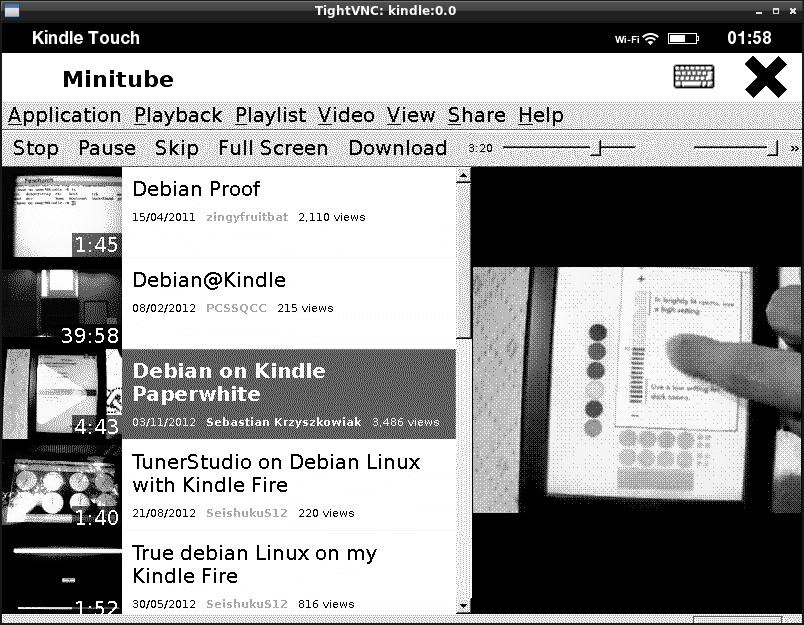Open the Application menu
Viewport: 804px width, 625px height.
coord(65,116)
